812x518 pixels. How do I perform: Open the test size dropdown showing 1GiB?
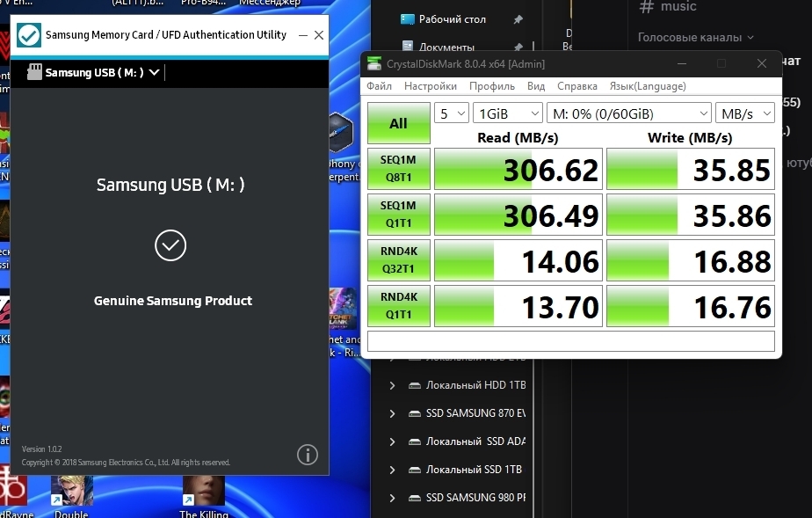pos(508,113)
